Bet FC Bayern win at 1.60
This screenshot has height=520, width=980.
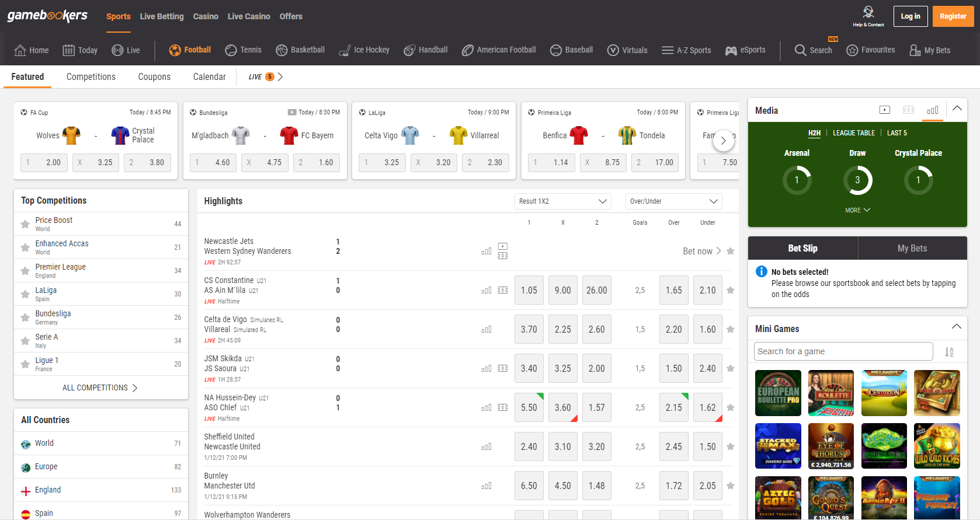pos(317,162)
